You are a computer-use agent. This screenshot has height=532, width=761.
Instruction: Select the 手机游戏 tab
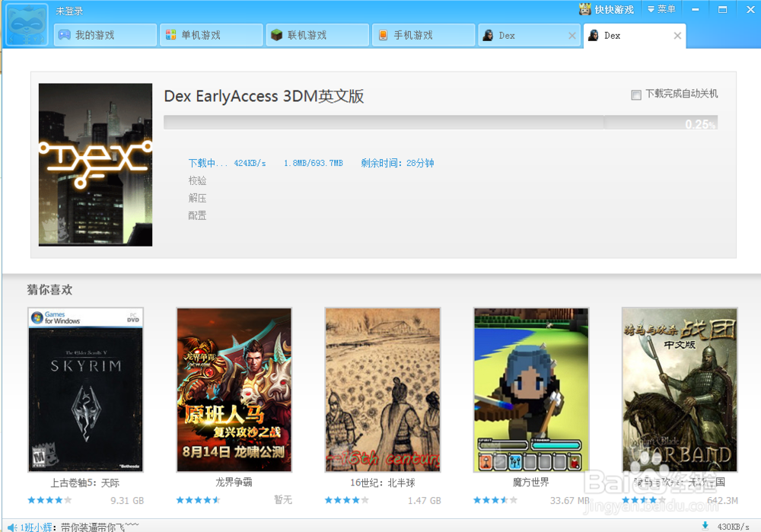[x=424, y=35]
